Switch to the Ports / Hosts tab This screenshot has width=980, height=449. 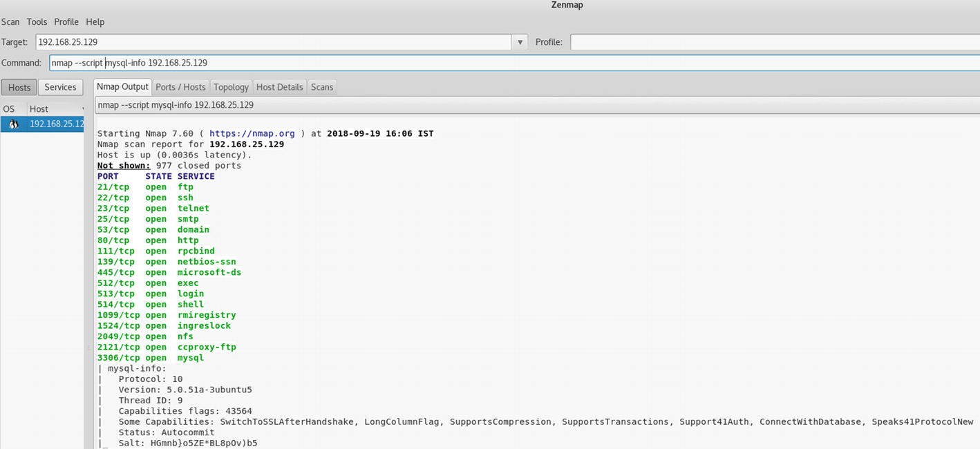[180, 87]
